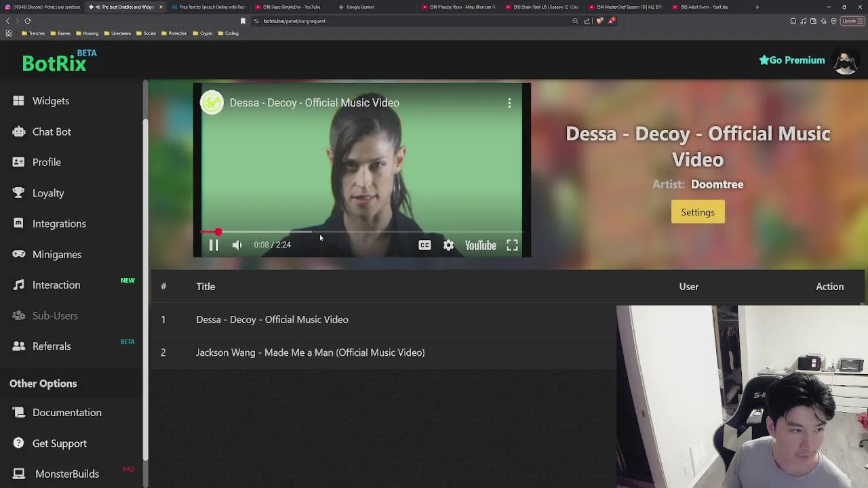
Task: Open Integrations settings
Action: point(49,224)
